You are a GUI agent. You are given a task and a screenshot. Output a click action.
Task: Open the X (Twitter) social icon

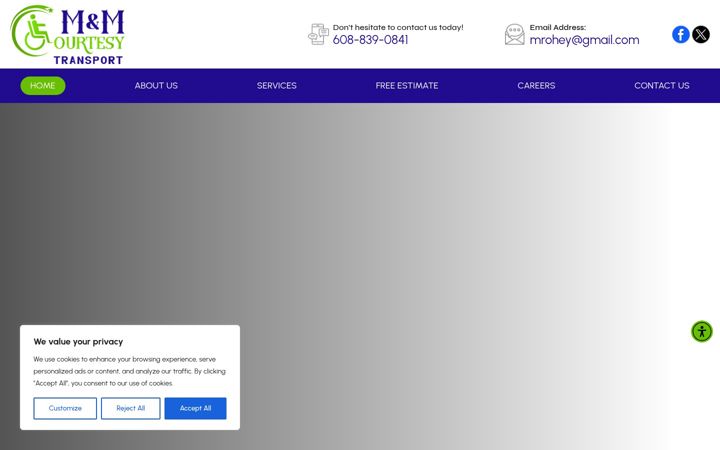click(701, 34)
